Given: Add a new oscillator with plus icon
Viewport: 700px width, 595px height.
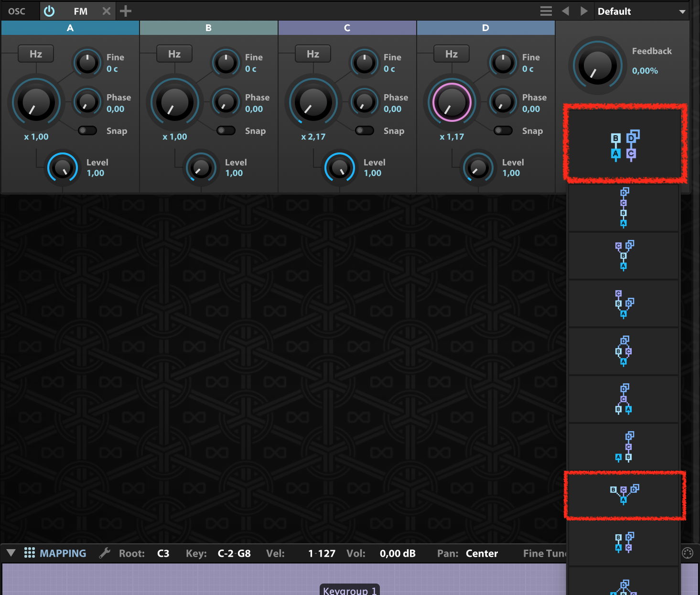Looking at the screenshot, I should (x=126, y=11).
